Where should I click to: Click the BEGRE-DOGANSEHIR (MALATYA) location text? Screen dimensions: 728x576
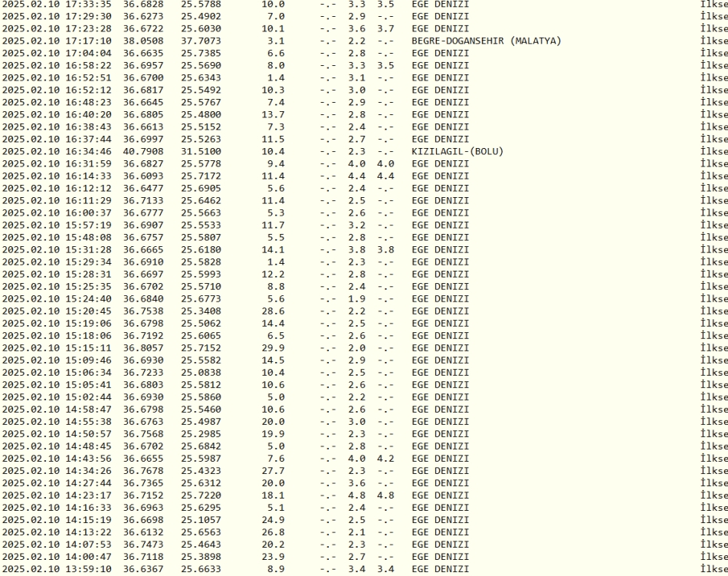click(486, 41)
